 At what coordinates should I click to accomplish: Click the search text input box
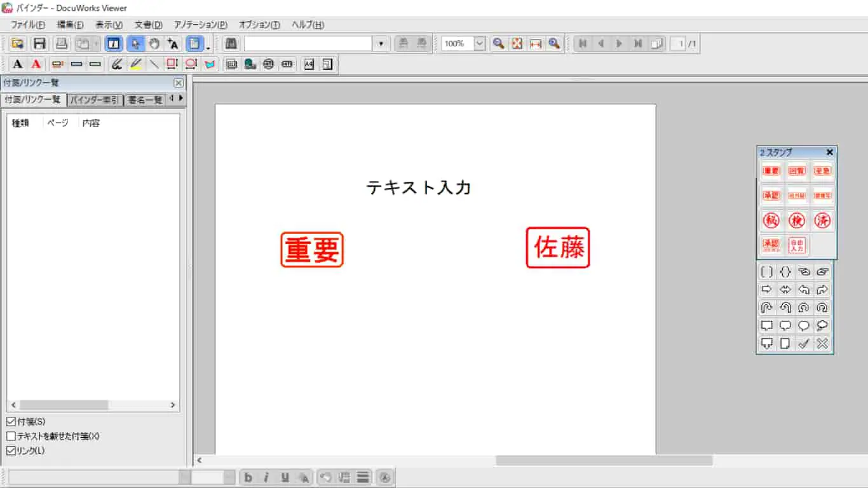(308, 44)
